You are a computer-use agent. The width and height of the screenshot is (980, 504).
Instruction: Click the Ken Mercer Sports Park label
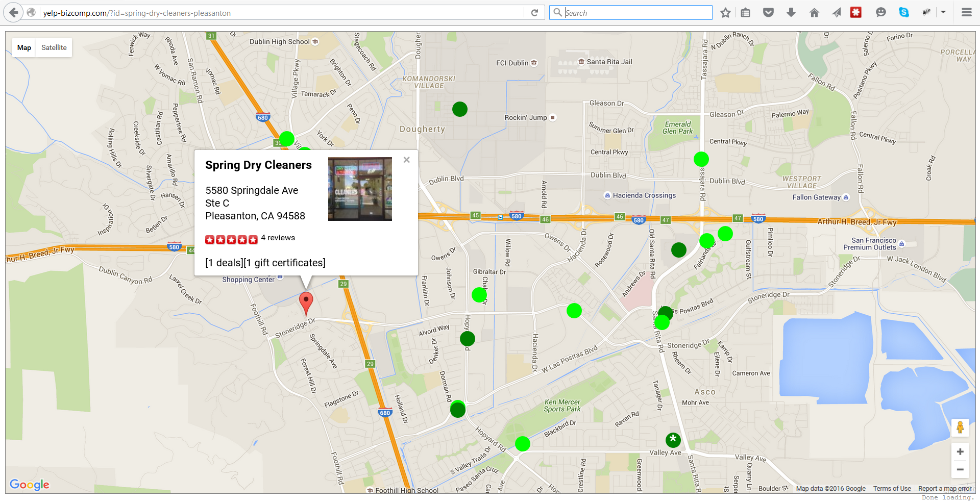(x=562, y=406)
